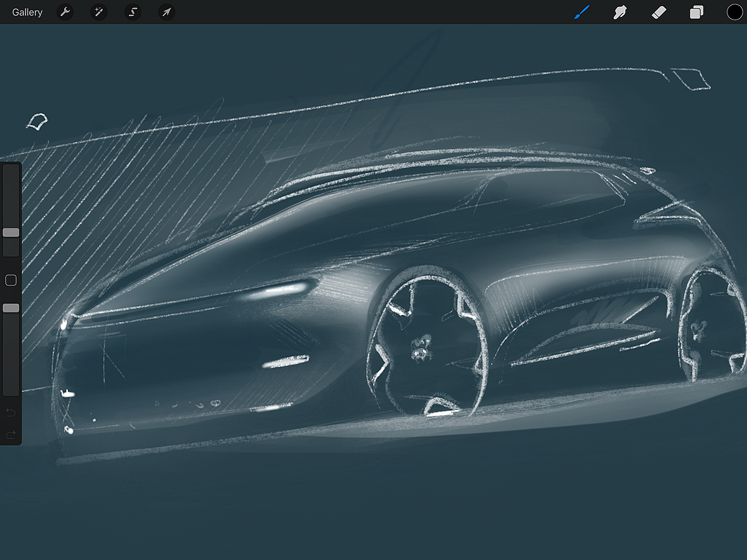Viewport: 747px width, 560px height.
Task: Activate the Selection tool
Action: click(x=133, y=12)
